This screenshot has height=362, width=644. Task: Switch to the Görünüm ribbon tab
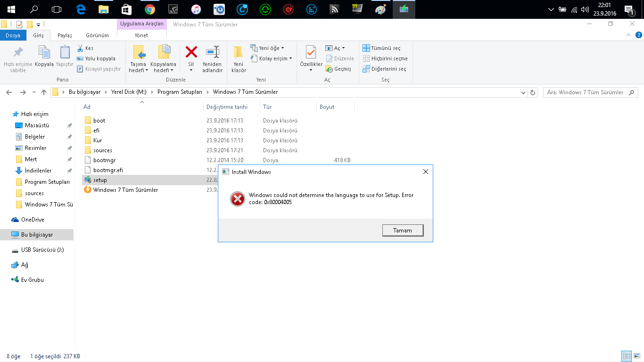pos(97,35)
